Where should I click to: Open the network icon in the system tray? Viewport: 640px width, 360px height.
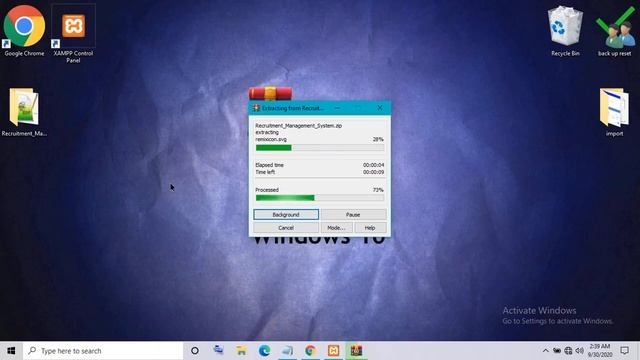(568, 351)
